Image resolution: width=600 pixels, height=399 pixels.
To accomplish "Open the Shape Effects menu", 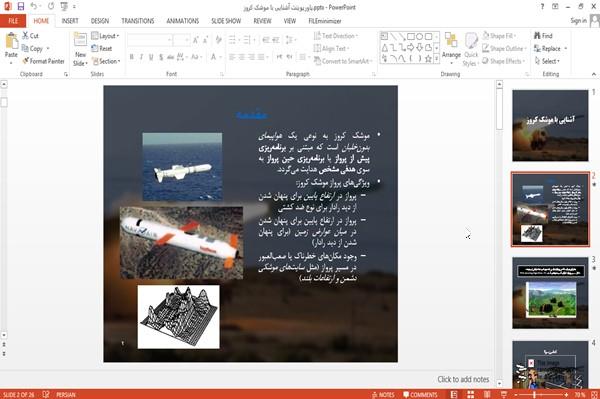I will click(504, 61).
